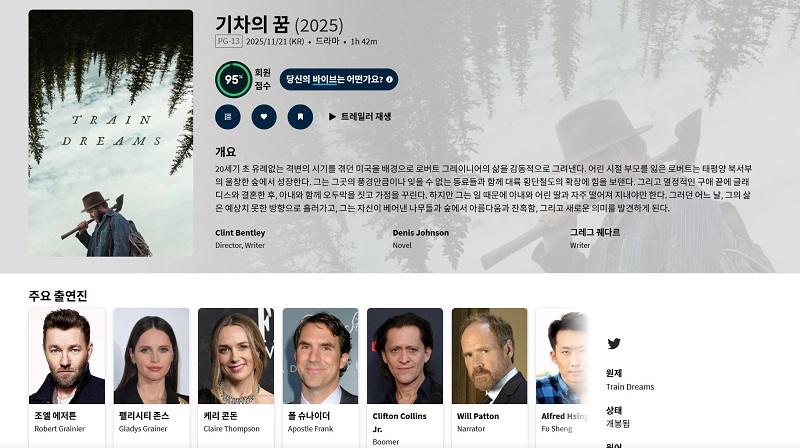
Task: Open Denis Johnson novel author link
Action: [420, 233]
